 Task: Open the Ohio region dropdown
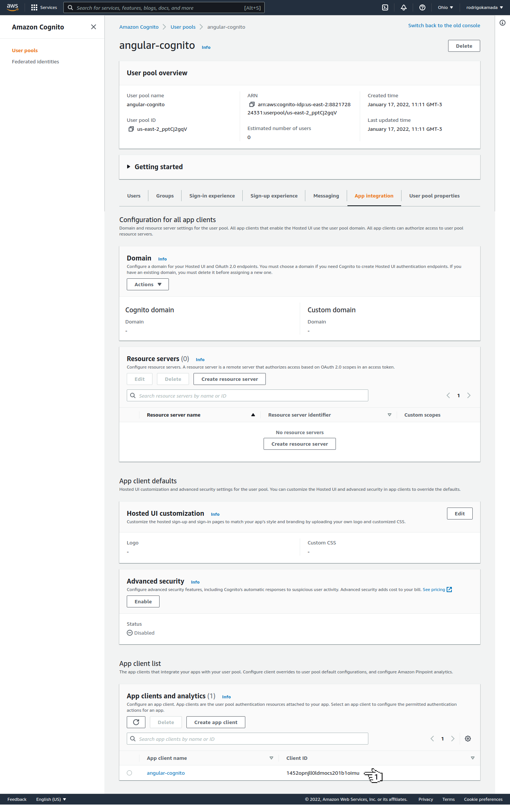[x=446, y=7]
